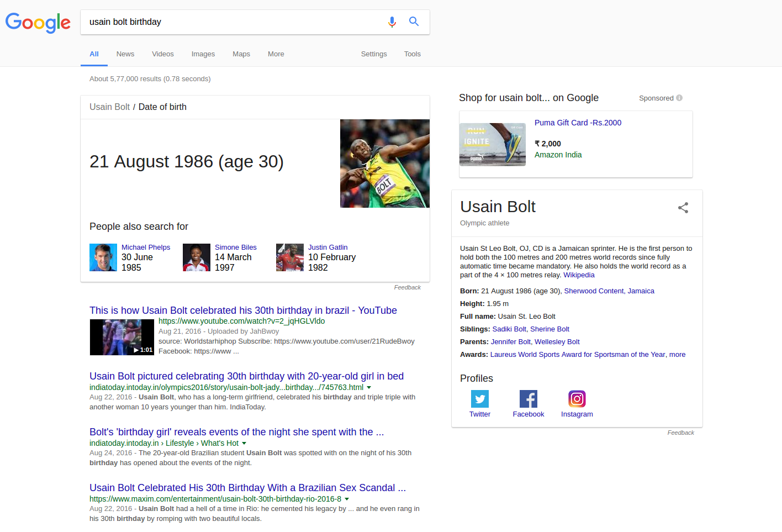The image size is (782, 532).
Task: Click the ₹ 2,000 price text
Action: pos(548,144)
